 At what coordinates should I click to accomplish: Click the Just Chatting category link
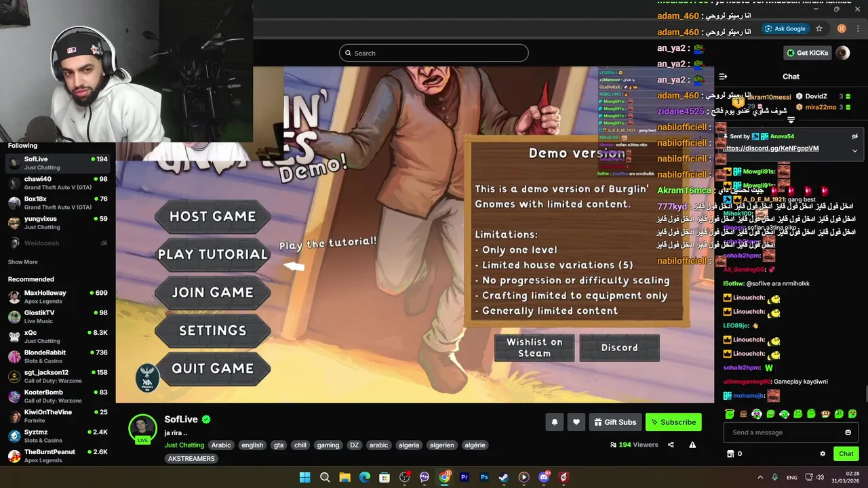(x=184, y=445)
